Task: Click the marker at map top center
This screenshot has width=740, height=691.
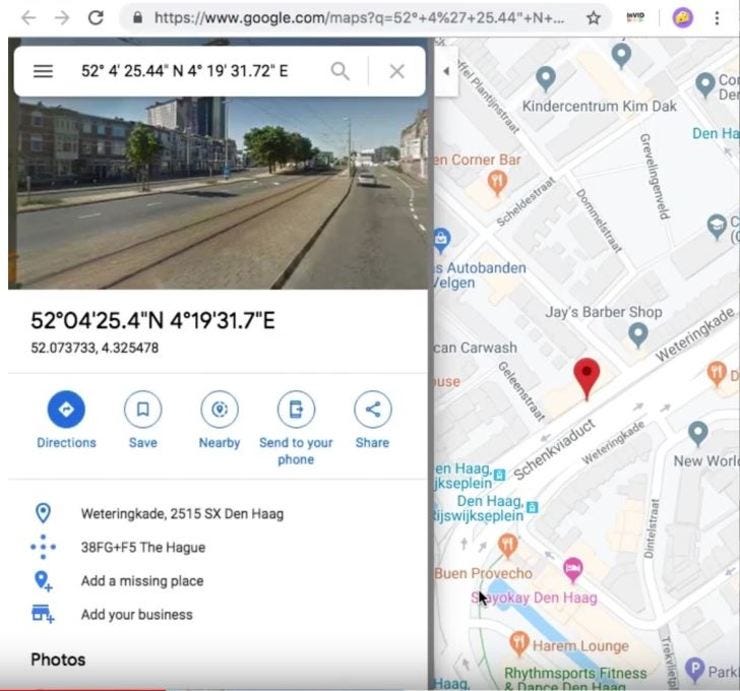Action: click(x=622, y=56)
